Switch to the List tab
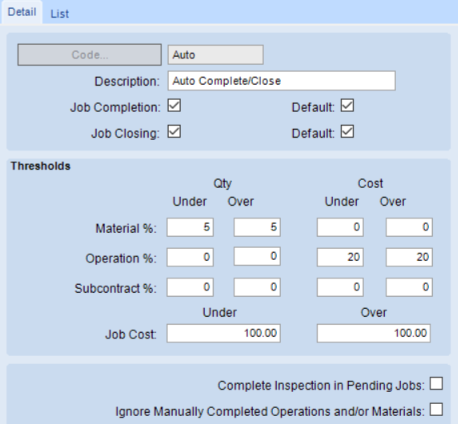The height and width of the screenshot is (424, 458). 59,14
